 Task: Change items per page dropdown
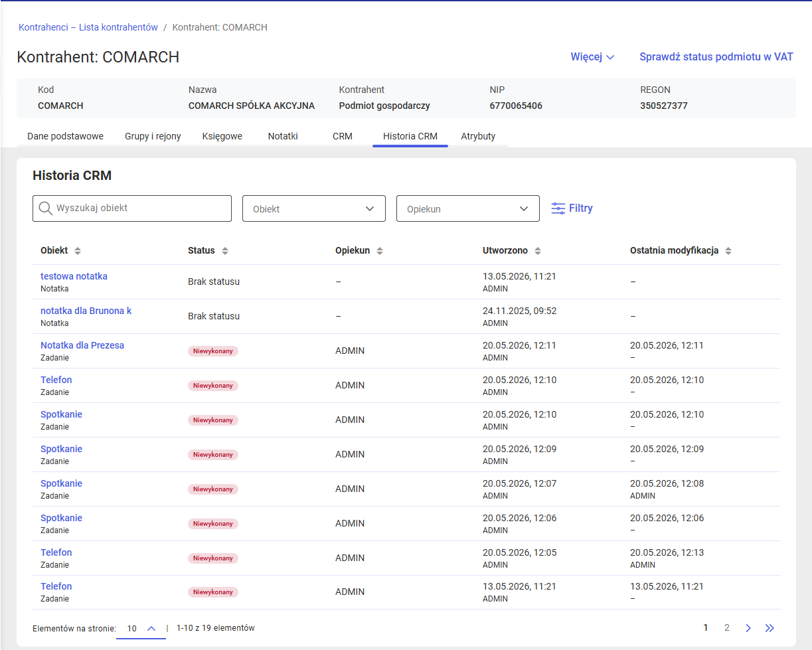[x=141, y=628]
